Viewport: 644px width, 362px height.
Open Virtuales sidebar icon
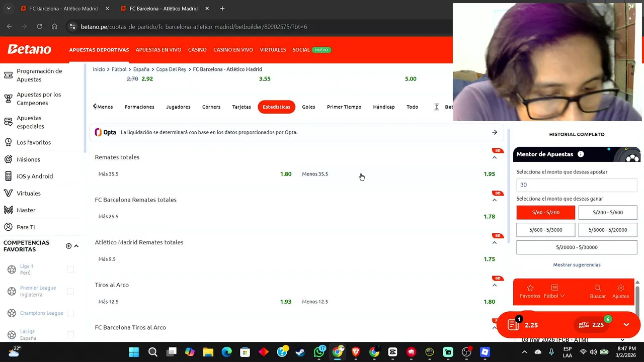[8, 193]
